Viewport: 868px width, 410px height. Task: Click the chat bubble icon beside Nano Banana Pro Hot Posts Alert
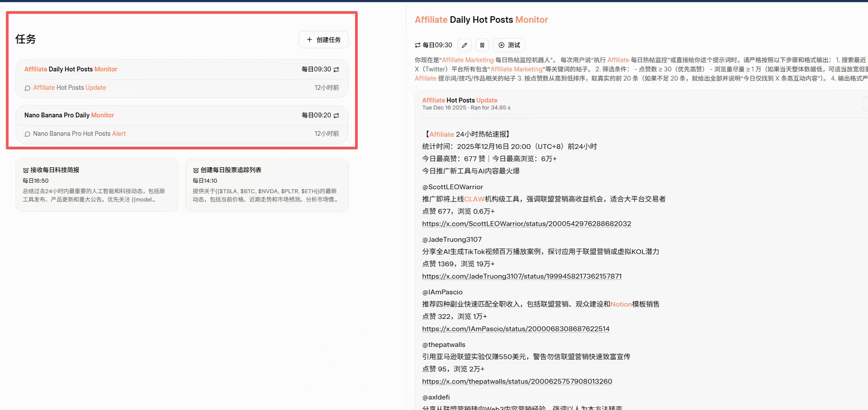(27, 134)
